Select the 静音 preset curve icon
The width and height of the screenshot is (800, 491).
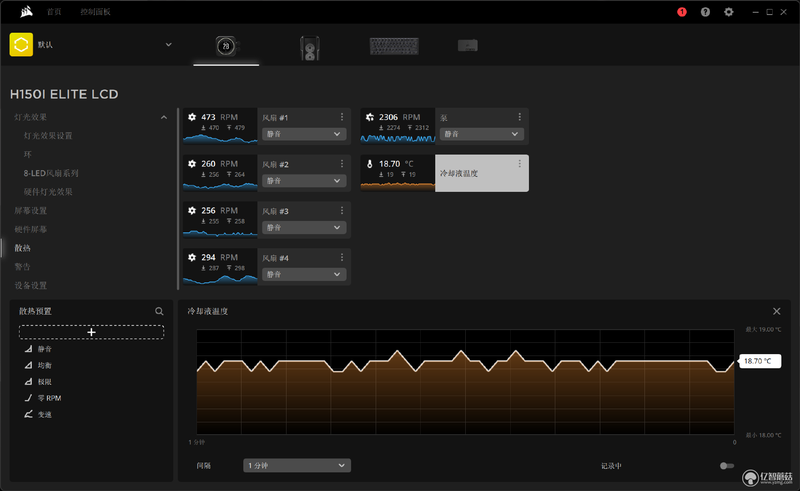pyautogui.click(x=29, y=349)
